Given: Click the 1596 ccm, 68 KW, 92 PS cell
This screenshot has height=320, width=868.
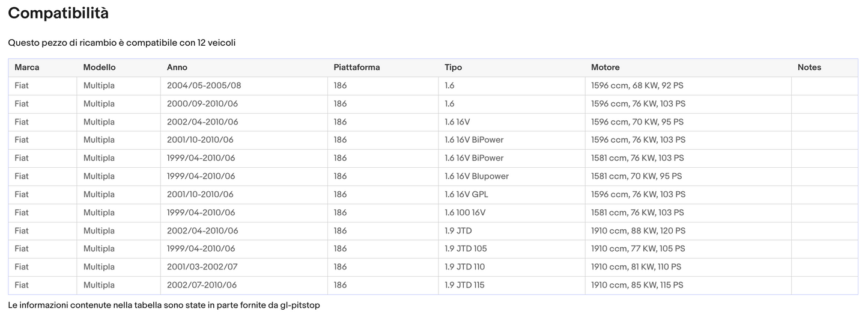Looking at the screenshot, I should [637, 85].
